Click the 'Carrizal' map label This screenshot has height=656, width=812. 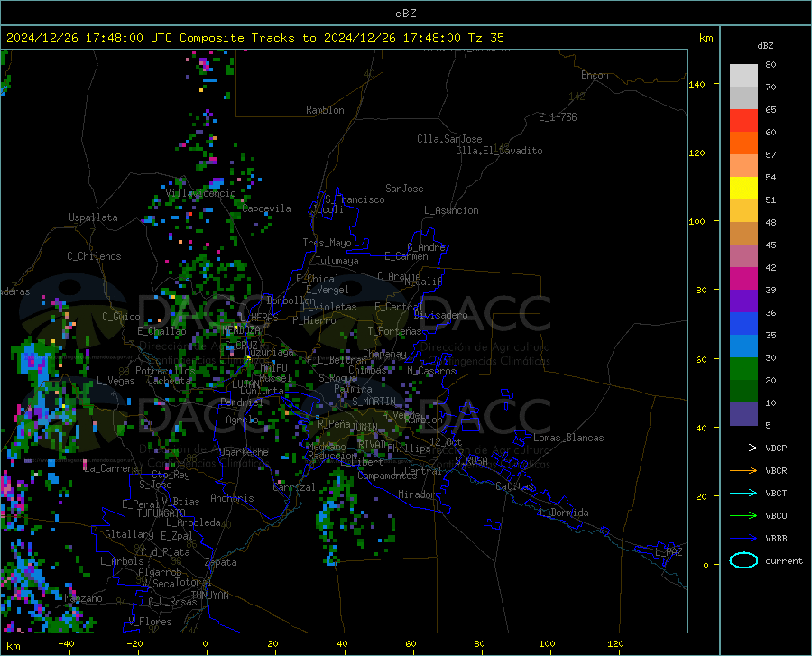294,487
